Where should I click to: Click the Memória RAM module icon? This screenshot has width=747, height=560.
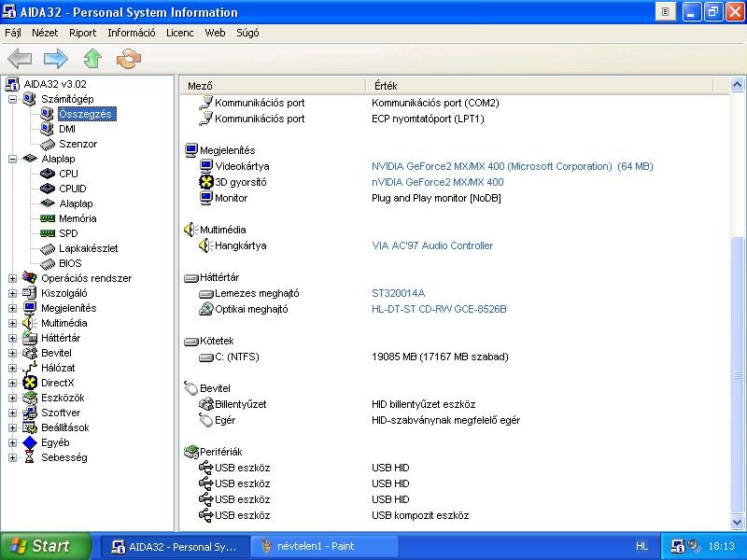[48, 218]
